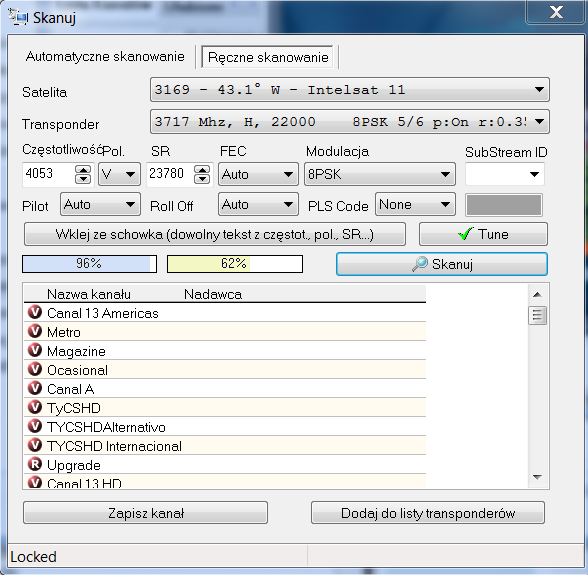Select Canal 13 Americas channel name
This screenshot has width=588, height=575.
103,313
